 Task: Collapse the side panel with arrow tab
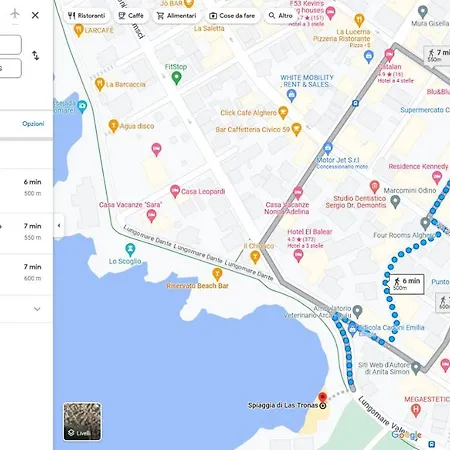point(59,226)
